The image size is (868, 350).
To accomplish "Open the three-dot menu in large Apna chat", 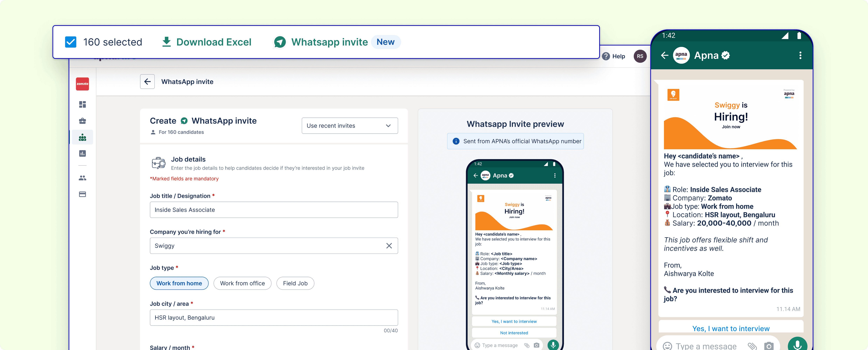I will 800,56.
